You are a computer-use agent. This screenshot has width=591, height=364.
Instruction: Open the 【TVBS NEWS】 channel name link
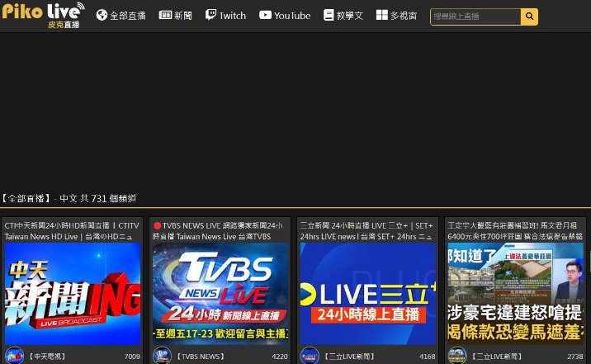tap(201, 357)
